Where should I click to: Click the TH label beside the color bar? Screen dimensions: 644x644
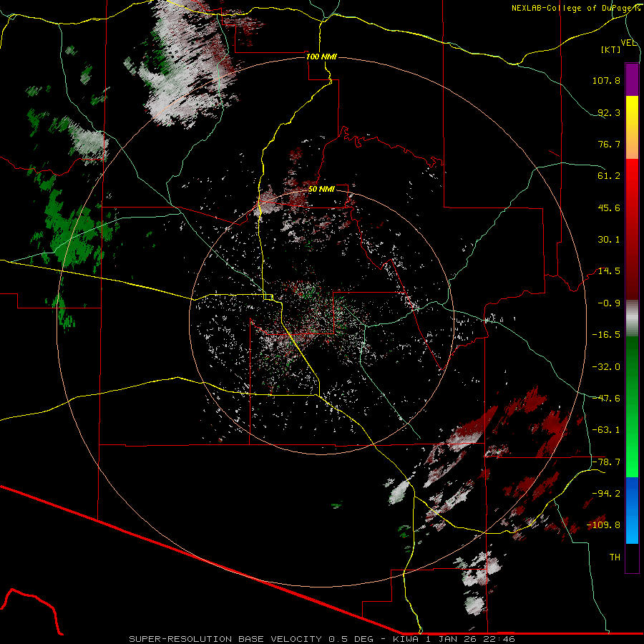pyautogui.click(x=615, y=557)
